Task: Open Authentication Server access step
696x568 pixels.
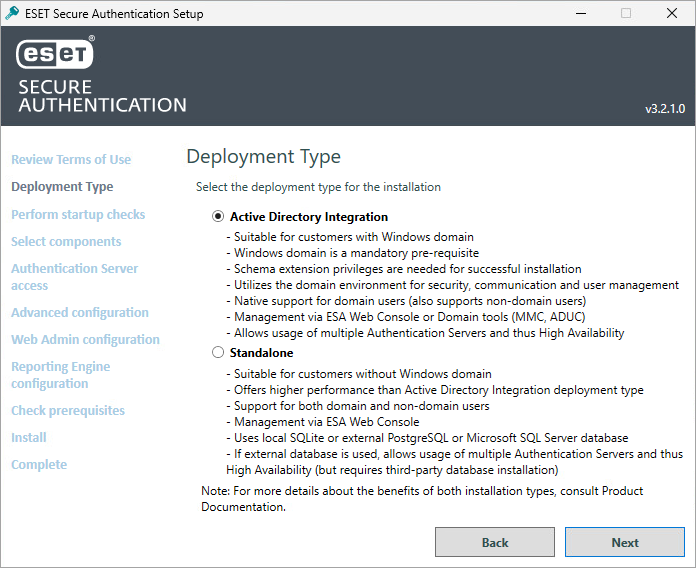Action: click(75, 277)
